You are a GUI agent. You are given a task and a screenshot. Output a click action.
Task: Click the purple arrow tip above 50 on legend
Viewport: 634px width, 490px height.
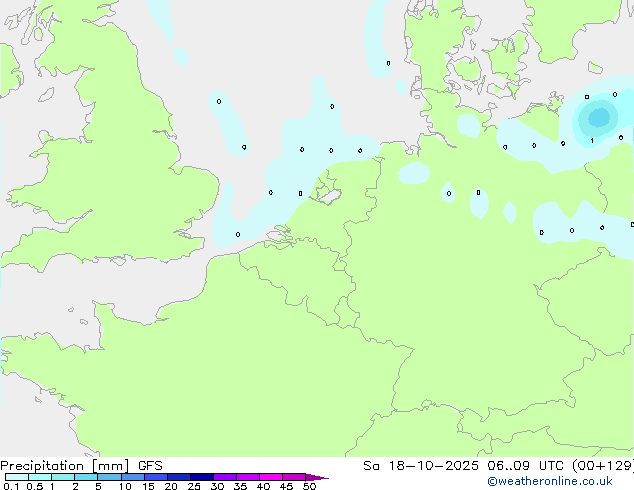point(317,477)
